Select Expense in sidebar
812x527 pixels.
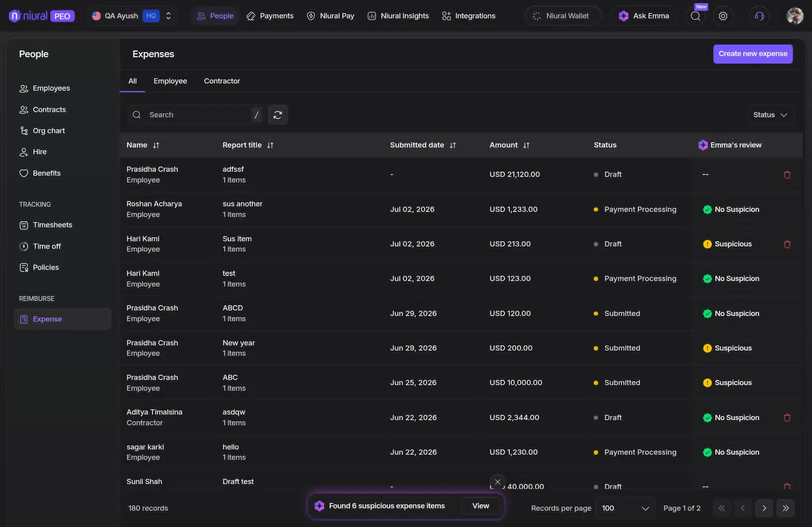coord(62,319)
